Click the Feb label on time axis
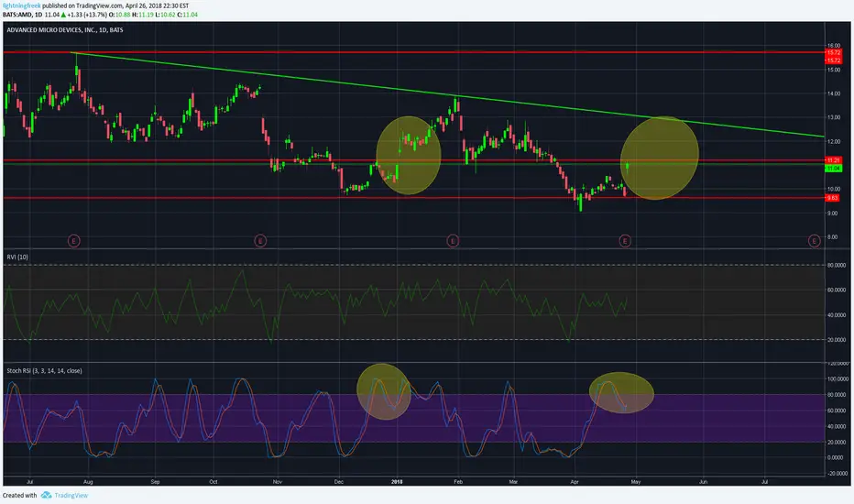 (458, 482)
